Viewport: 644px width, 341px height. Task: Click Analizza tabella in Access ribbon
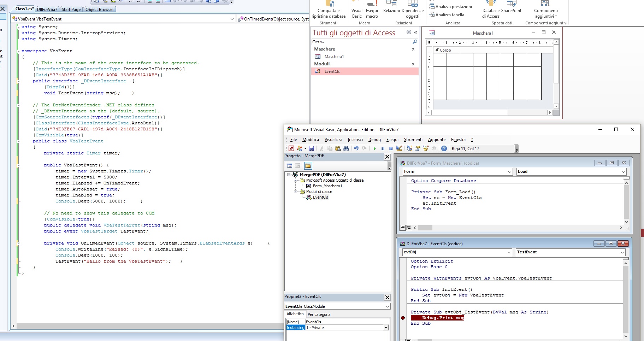pos(447,15)
